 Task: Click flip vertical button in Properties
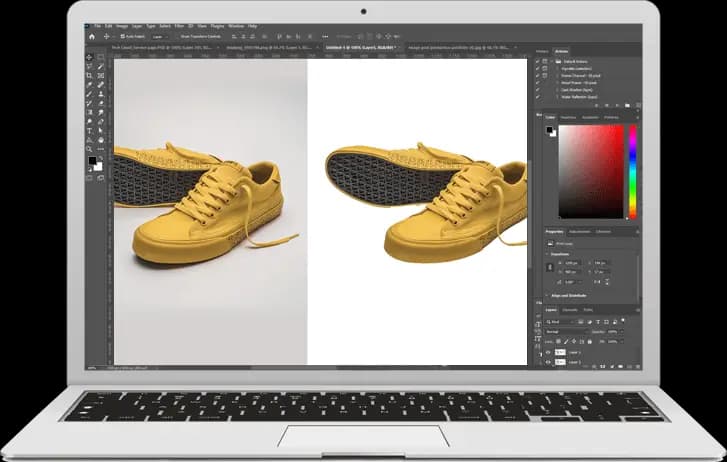click(x=607, y=282)
